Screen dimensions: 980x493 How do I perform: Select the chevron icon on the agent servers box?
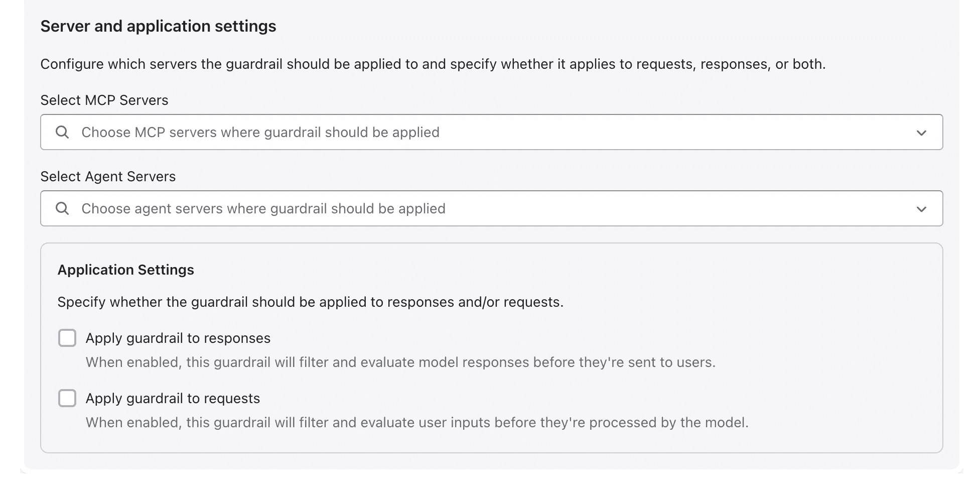tap(921, 209)
